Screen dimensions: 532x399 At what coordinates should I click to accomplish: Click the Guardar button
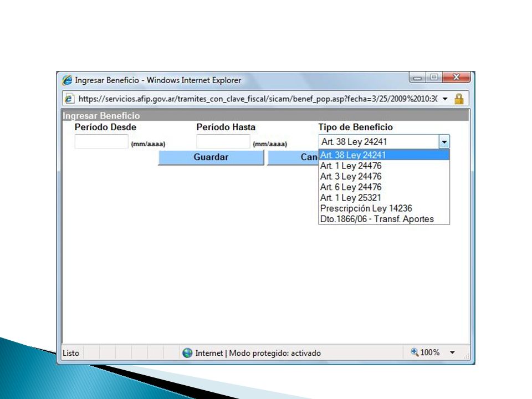click(x=211, y=157)
